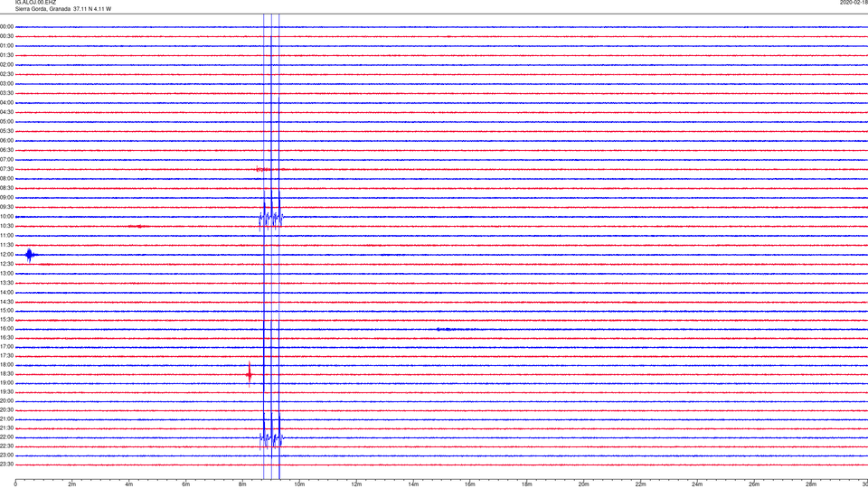
Task: Select the 18:30 trace time label
Action: coord(6,374)
